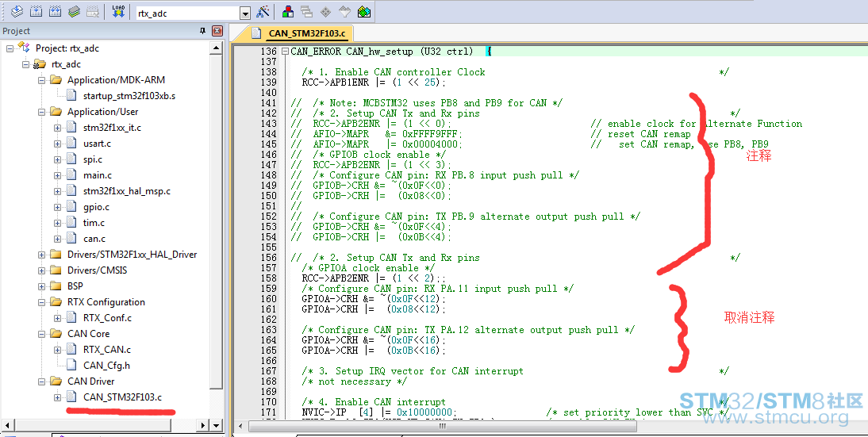The image size is (868, 437).
Task: Open Manage Project Items colored boxes icon
Action: (288, 12)
